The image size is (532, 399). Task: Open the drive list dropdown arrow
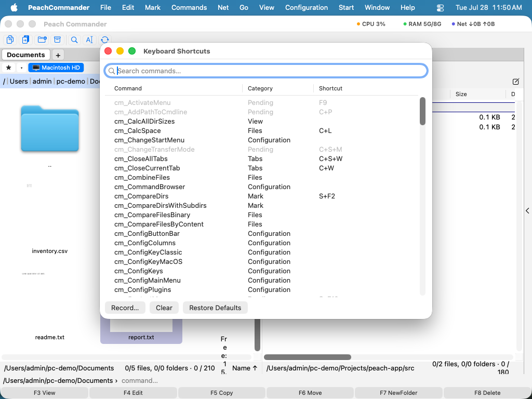(21, 68)
